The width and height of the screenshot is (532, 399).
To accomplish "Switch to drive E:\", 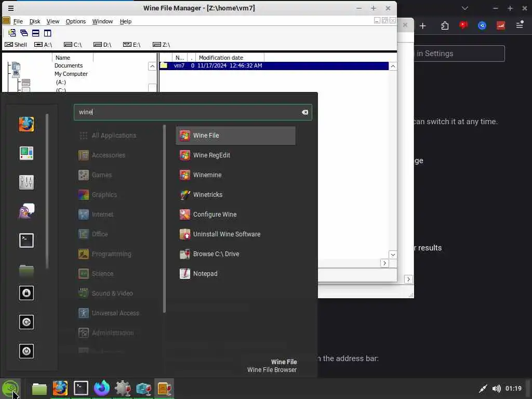I will pos(131,45).
